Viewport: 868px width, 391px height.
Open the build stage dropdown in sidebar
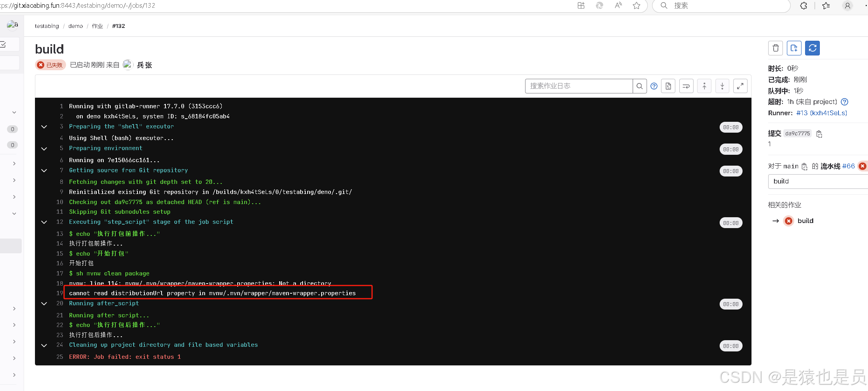(x=818, y=182)
